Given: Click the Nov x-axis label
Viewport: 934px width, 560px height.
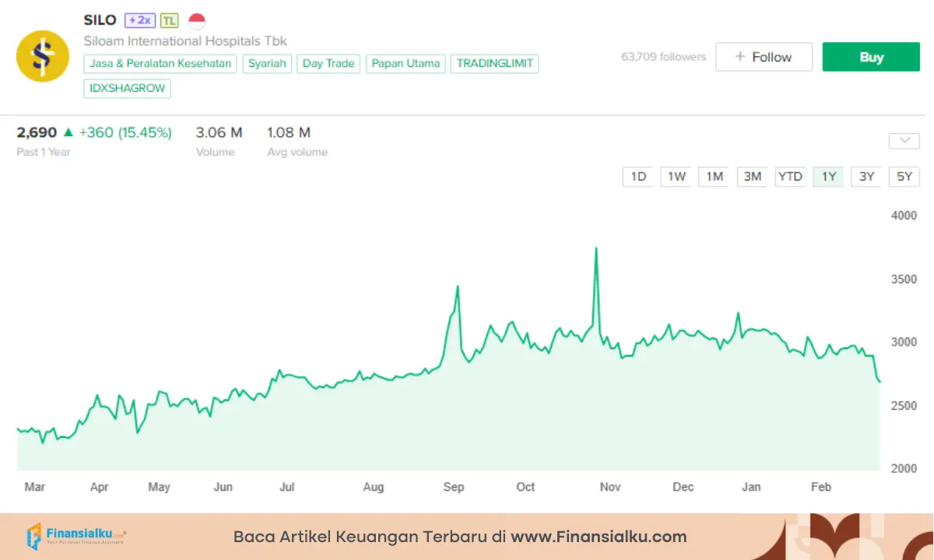Looking at the screenshot, I should 610,487.
